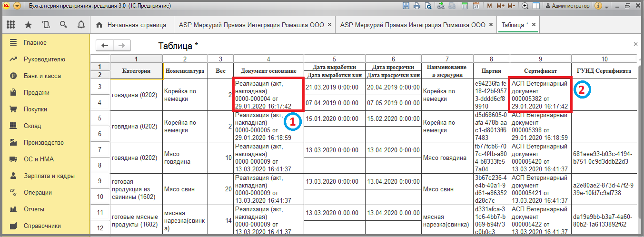Viewport: 644px width, 237px height.
Task: Open the Справочники section
Action: tap(45, 226)
